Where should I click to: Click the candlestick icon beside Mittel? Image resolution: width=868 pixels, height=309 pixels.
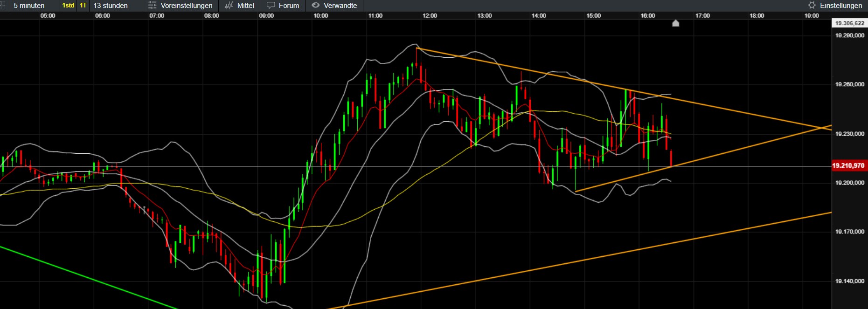[x=229, y=6]
